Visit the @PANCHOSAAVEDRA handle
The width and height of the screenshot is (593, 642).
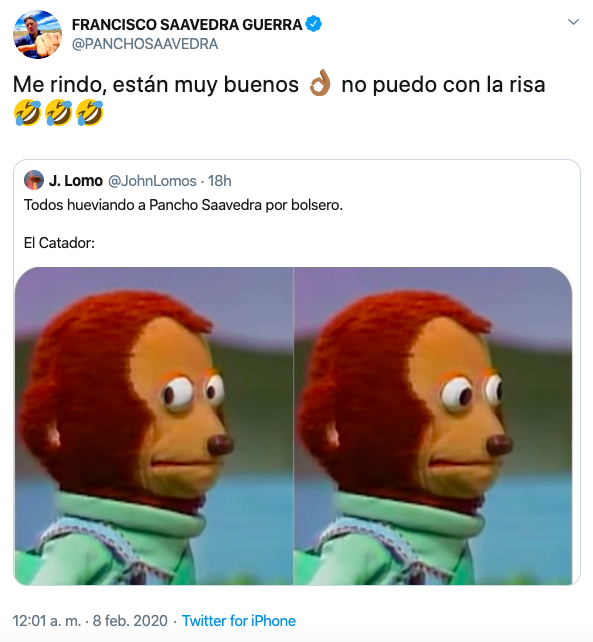(x=145, y=44)
